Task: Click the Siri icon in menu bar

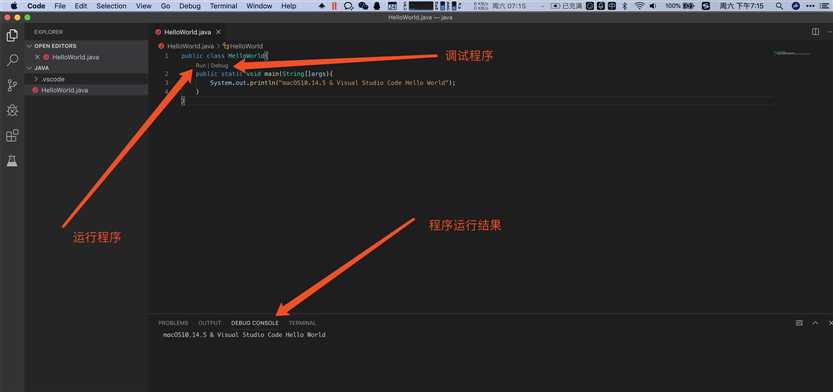Action: 795,6
